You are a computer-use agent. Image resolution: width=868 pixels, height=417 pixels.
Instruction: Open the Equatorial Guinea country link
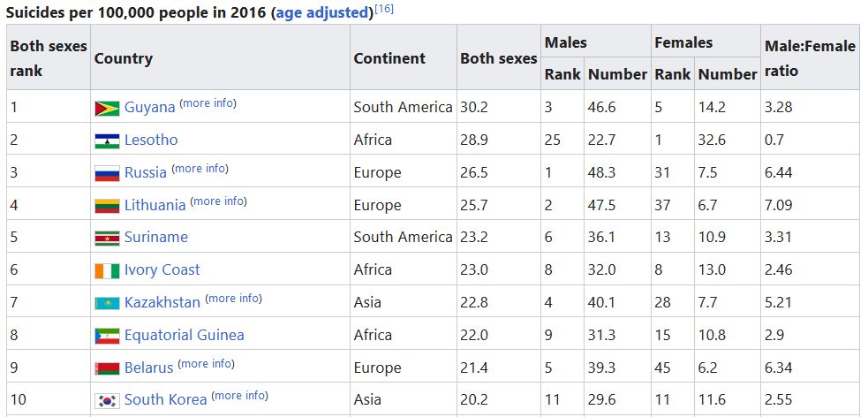tap(184, 335)
